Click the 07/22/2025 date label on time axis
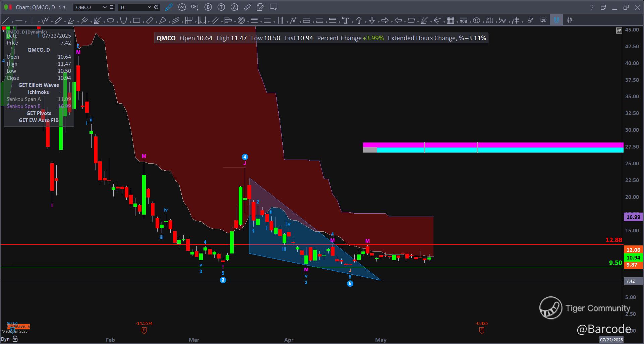 611,340
